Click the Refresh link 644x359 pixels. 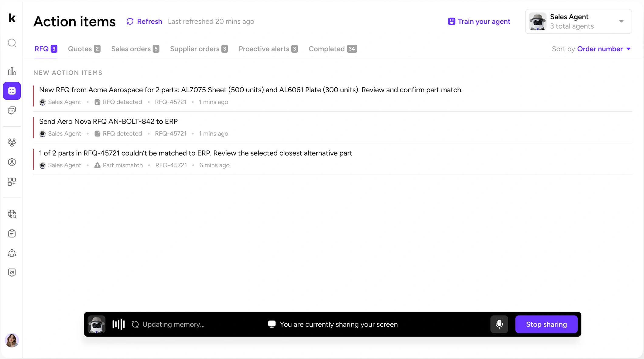click(144, 22)
